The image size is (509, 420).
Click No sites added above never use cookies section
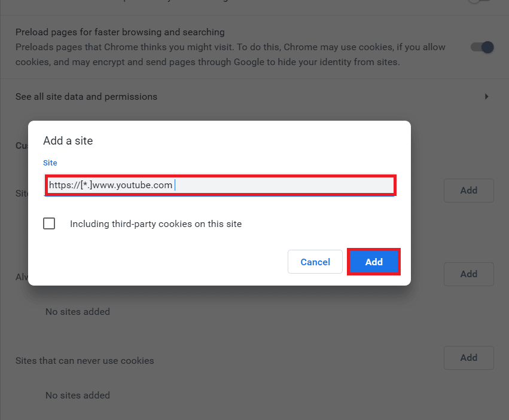pos(78,312)
